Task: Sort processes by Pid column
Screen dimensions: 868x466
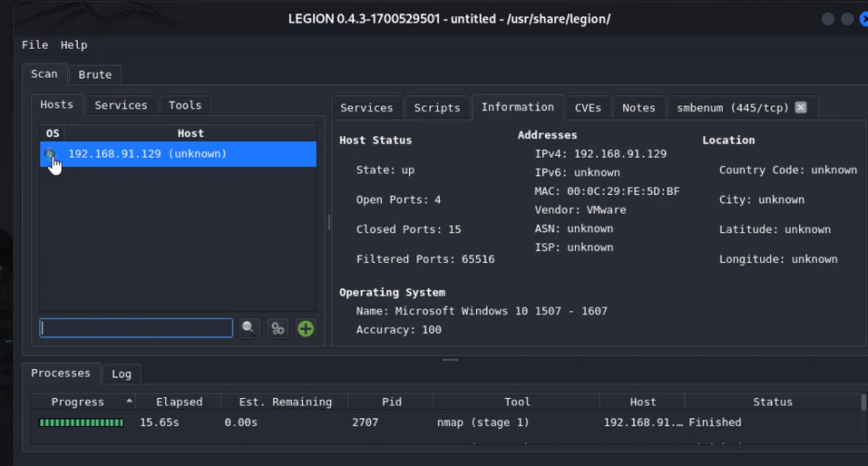Action: coord(392,402)
